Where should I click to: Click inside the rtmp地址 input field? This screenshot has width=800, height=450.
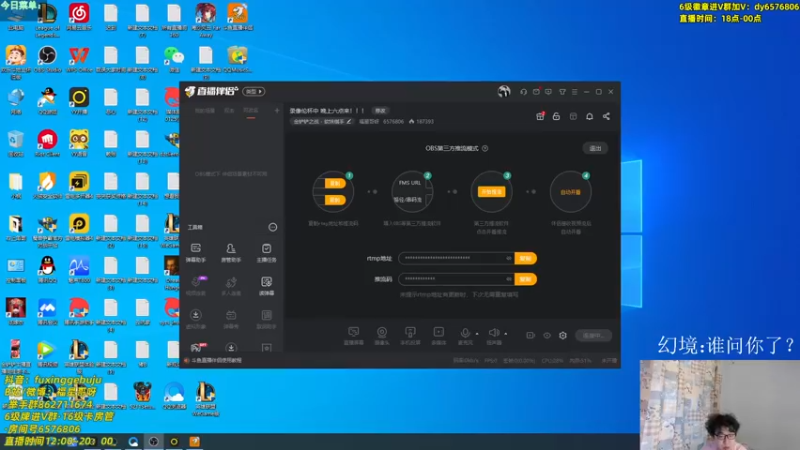coord(456,258)
